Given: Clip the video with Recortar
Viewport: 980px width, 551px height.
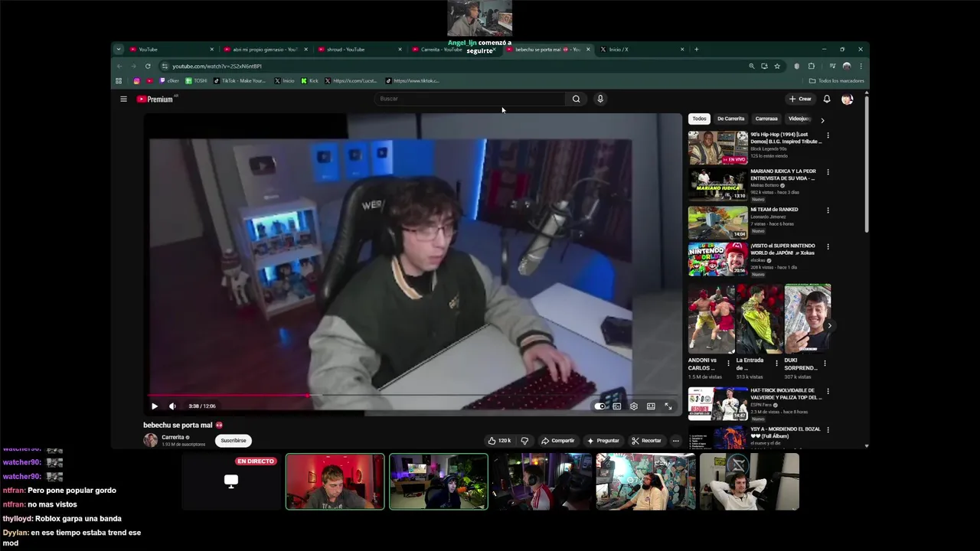Looking at the screenshot, I should (646, 441).
